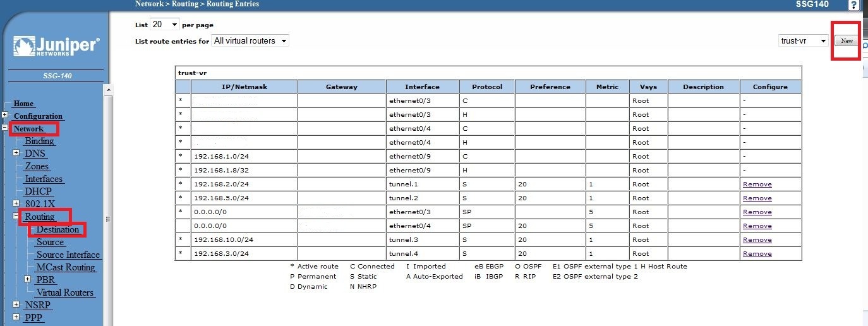Expand the PBR submenu
The height and width of the screenshot is (326, 868).
coord(28,279)
